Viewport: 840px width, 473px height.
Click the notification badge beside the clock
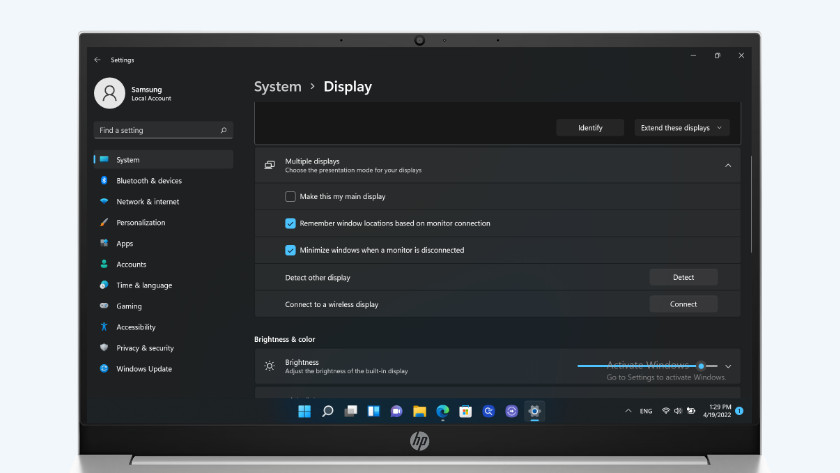739,411
